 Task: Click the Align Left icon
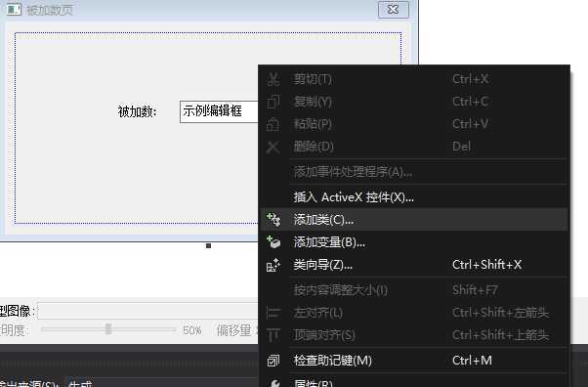[x=273, y=313]
